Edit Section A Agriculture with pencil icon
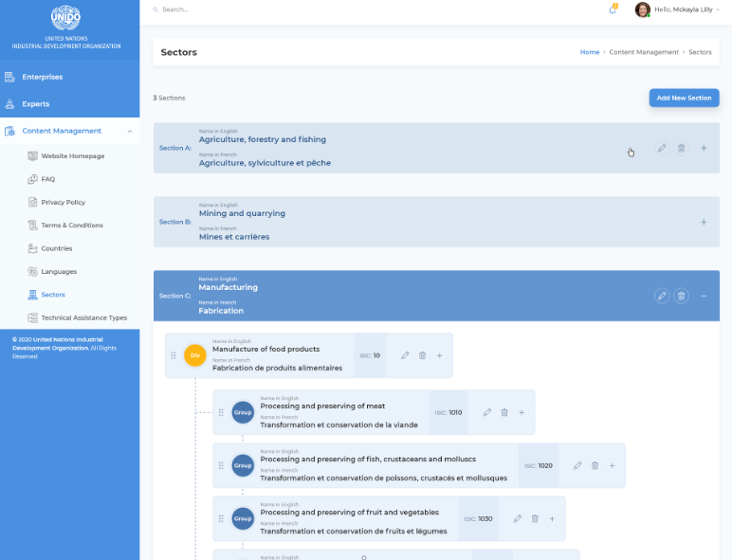 click(x=662, y=149)
